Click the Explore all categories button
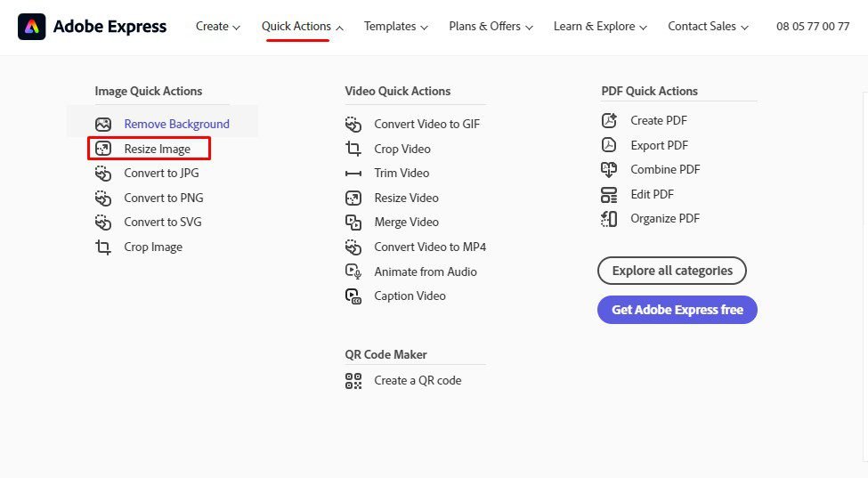The width and height of the screenshot is (868, 478). (x=672, y=271)
